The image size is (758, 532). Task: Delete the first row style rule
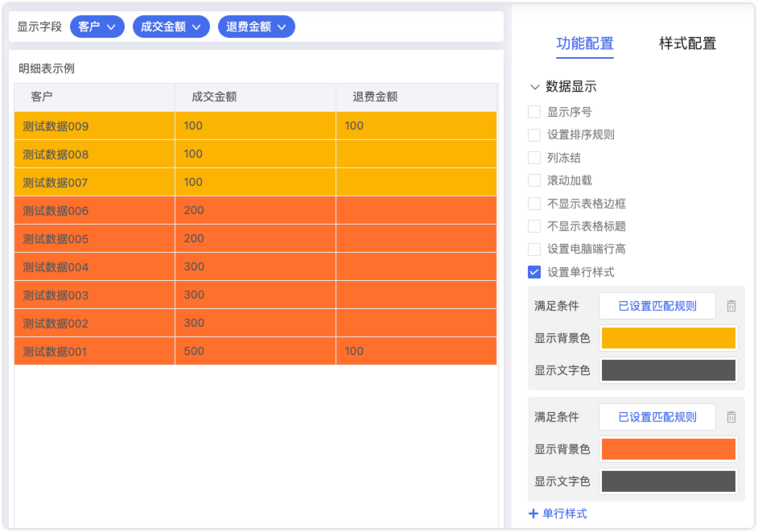[x=731, y=306]
